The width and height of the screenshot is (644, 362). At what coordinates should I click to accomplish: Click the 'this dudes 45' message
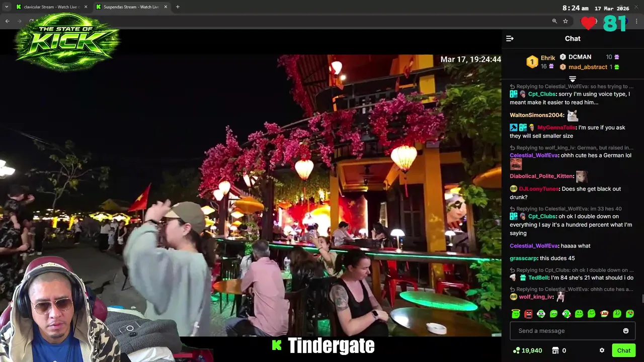(x=557, y=258)
